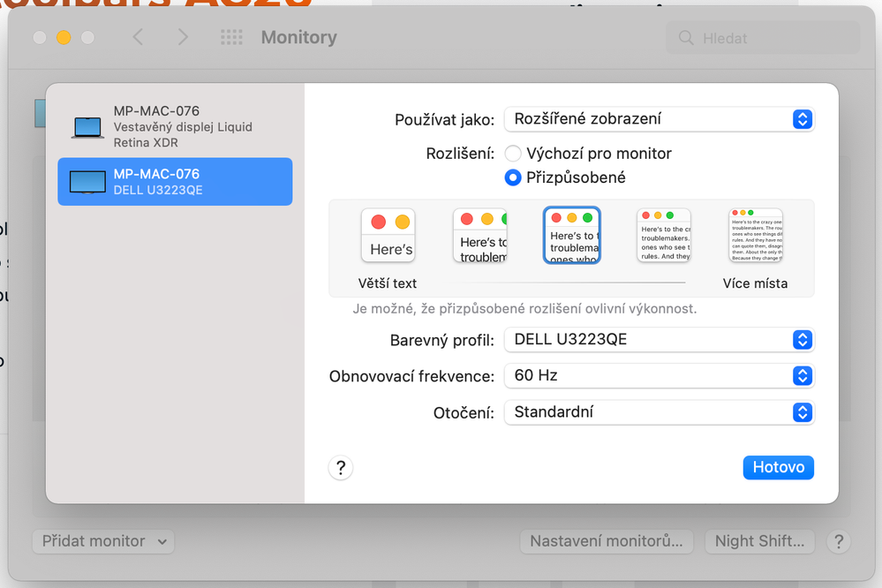Select the built-in Liquid Retina XDR display icon
882x588 pixels.
(x=87, y=126)
